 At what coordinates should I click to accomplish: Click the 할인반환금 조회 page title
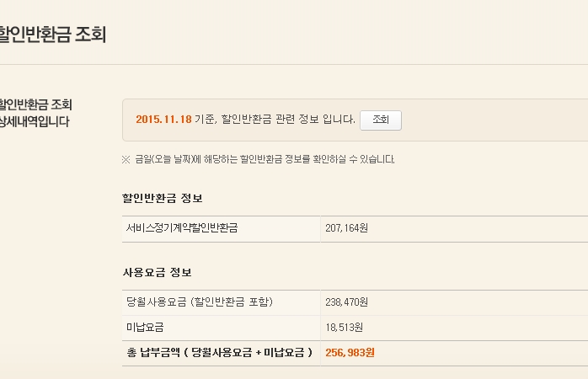pos(52,35)
